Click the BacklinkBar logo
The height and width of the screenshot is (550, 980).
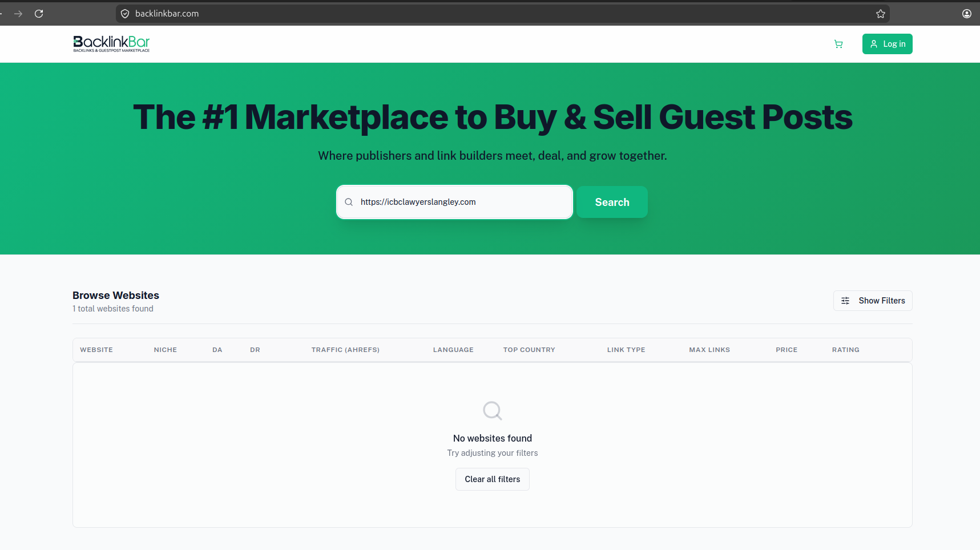click(111, 44)
